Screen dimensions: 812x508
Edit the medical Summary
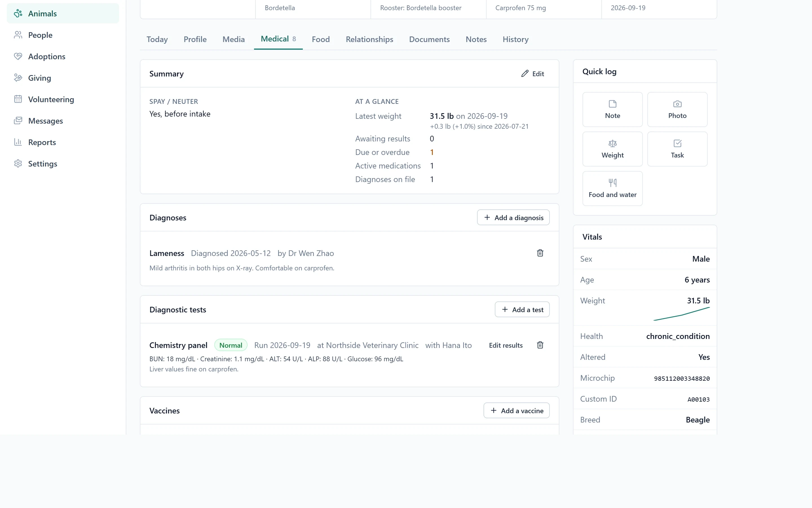533,74
